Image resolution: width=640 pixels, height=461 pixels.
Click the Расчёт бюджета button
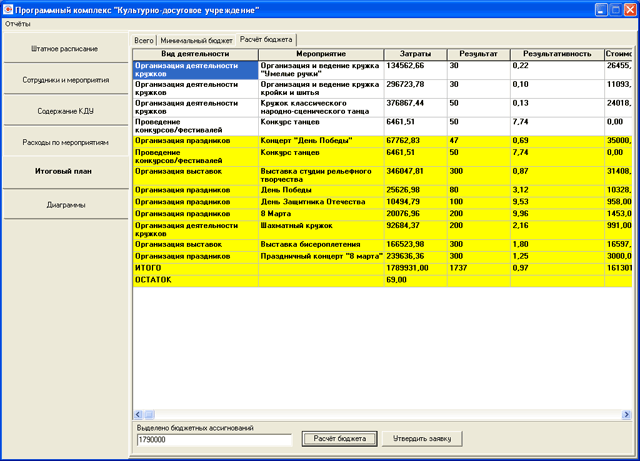tap(340, 439)
